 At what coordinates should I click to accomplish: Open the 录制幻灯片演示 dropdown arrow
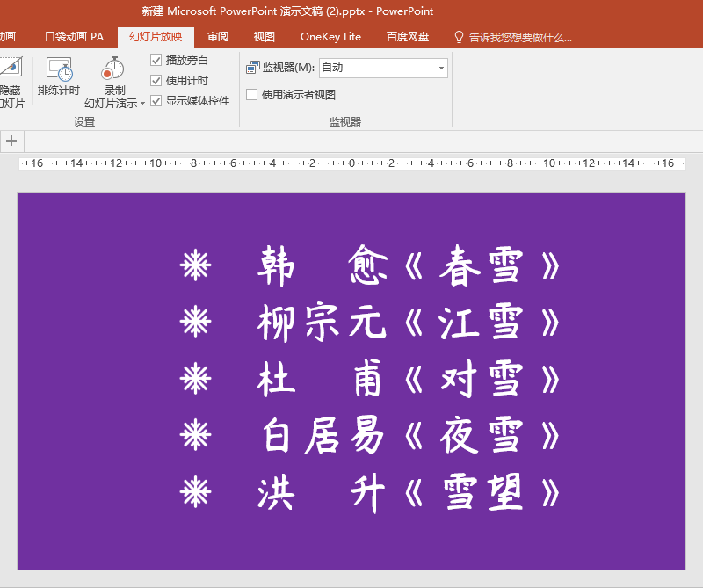142,104
